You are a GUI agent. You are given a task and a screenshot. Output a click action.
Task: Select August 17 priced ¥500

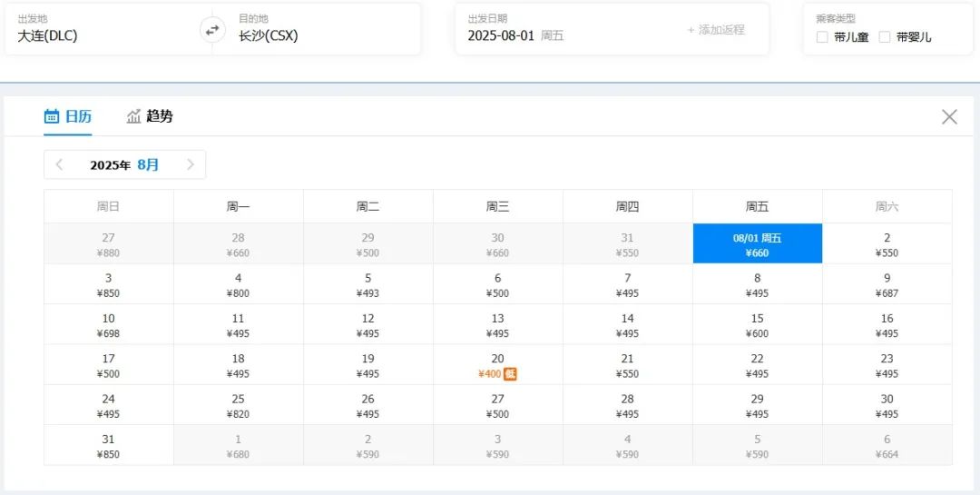[x=109, y=365]
